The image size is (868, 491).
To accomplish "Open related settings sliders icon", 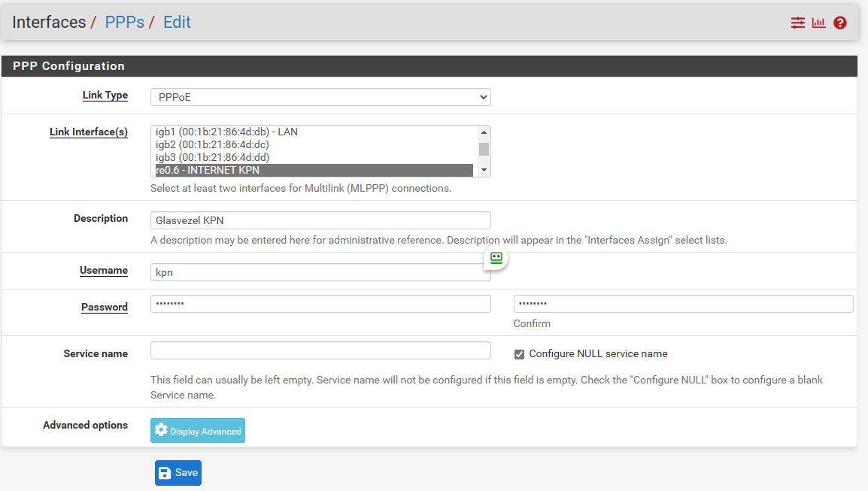I will pos(798,23).
